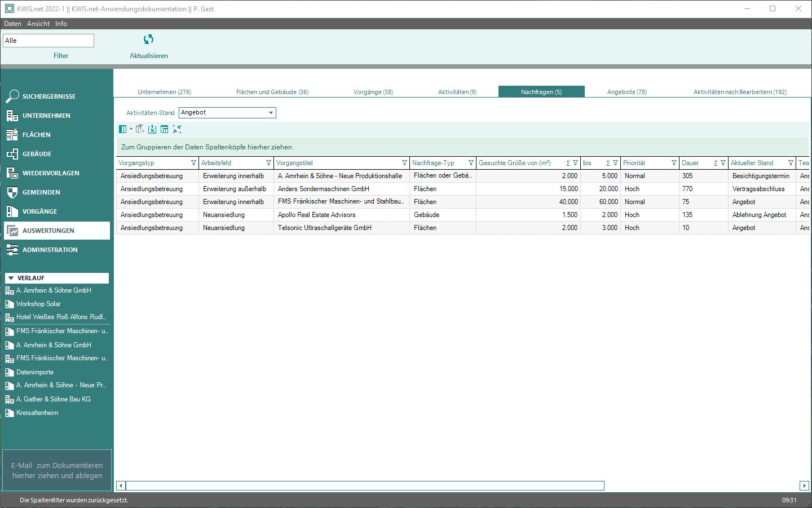Switch to Flächen und Gebäude (36) tab

point(272,92)
